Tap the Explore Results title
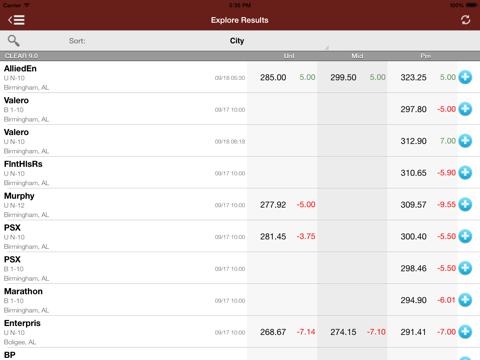480x360 pixels. 239,20
